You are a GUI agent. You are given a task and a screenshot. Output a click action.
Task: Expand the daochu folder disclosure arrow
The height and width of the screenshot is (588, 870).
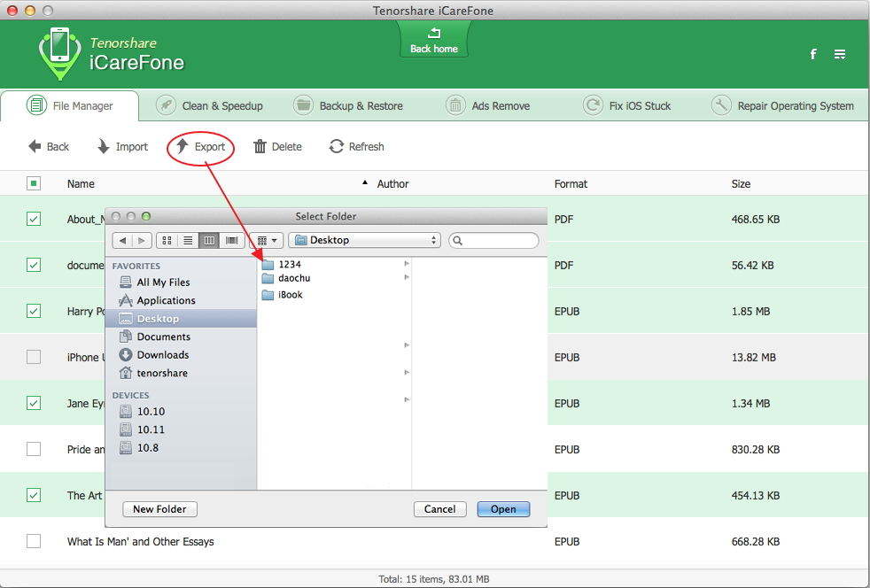tap(407, 277)
